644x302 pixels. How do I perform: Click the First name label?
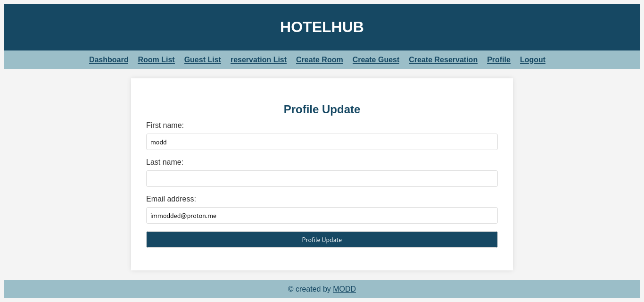[x=165, y=126]
